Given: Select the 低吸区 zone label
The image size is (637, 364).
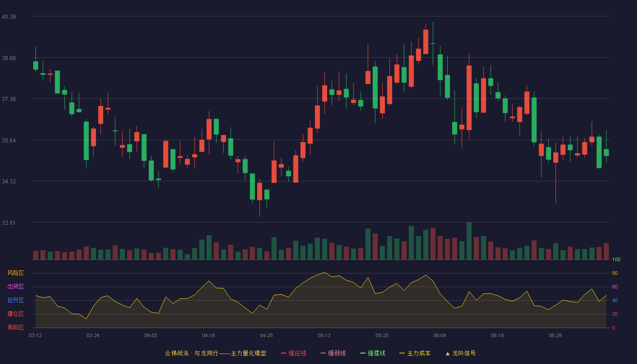Looking at the screenshot, I should click(x=16, y=327).
